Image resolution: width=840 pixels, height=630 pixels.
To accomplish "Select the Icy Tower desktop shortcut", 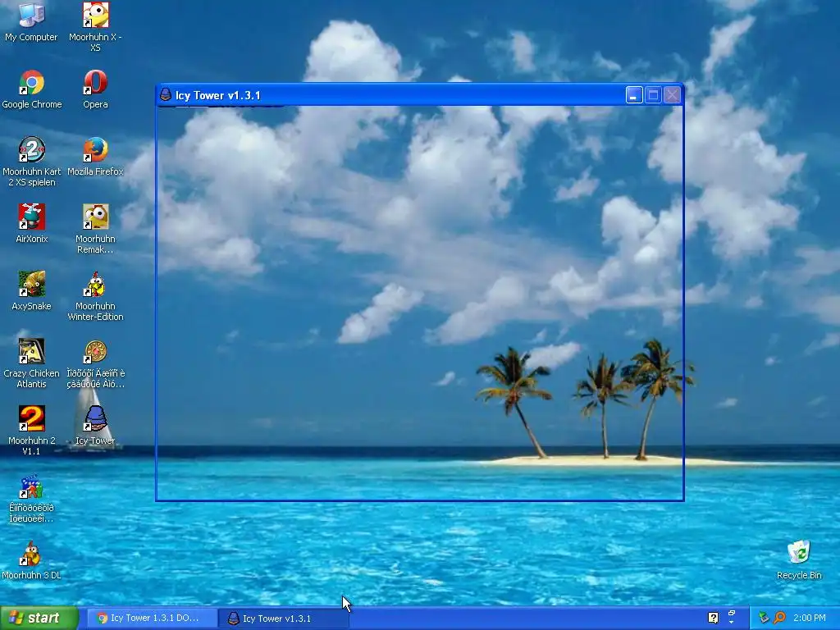I will point(95,426).
